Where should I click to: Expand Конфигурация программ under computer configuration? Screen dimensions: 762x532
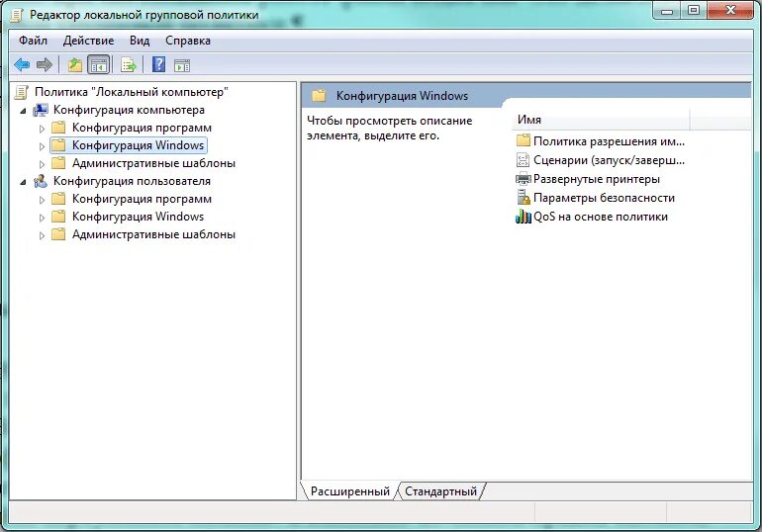click(42, 129)
